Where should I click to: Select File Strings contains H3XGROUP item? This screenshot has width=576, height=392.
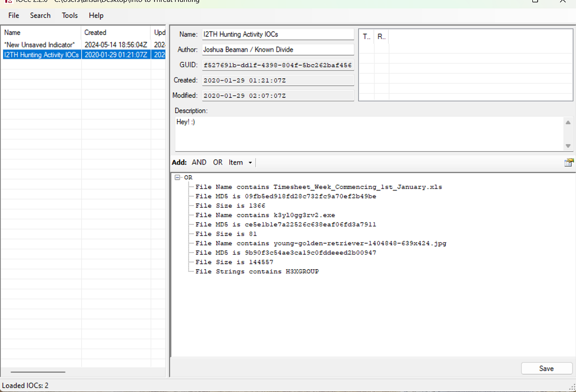[257, 272]
